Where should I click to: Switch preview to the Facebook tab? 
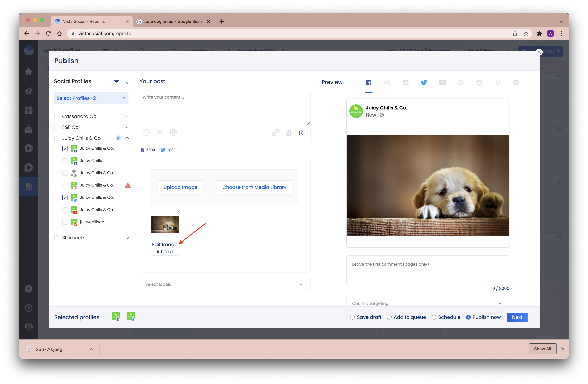point(369,83)
